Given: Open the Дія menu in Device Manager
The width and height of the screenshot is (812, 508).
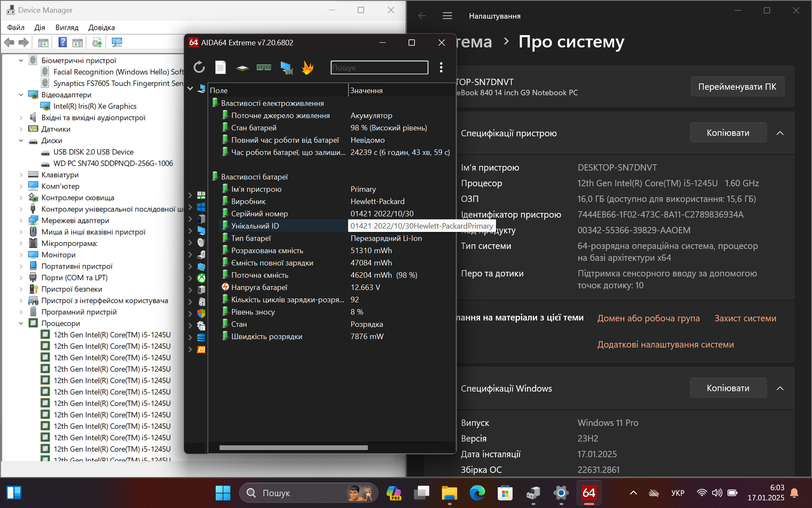Looking at the screenshot, I should click(x=40, y=28).
